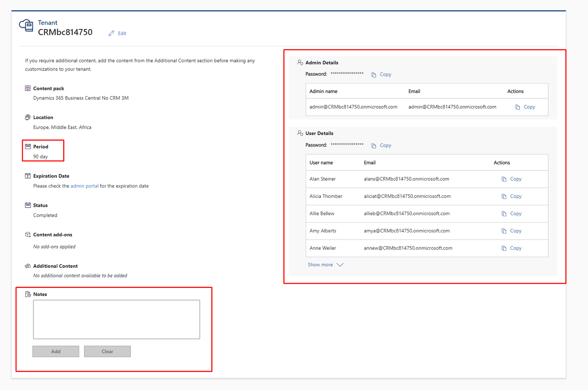Click the copy icon beside the user password
This screenshot has width=588, height=390.
pos(374,146)
